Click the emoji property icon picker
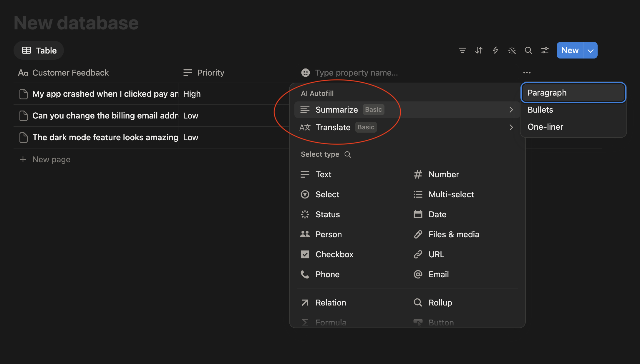Screen dimensions: 640x364 point(306,73)
